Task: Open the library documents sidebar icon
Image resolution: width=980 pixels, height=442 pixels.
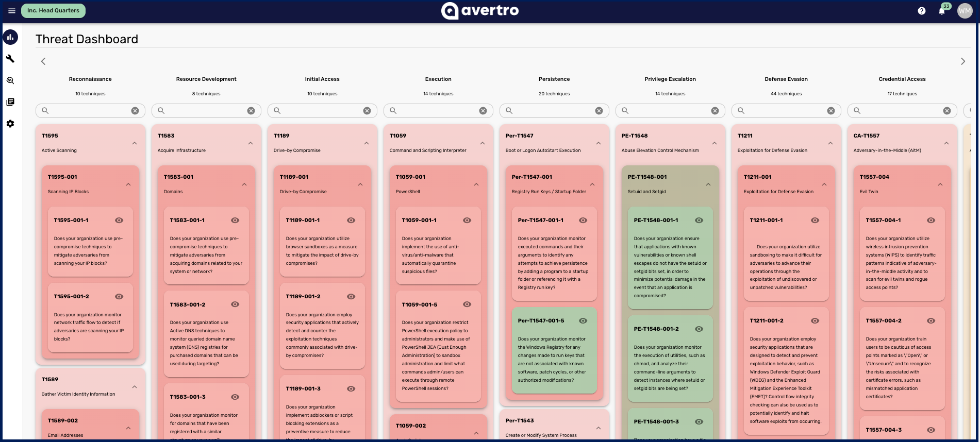Action: pyautogui.click(x=10, y=102)
